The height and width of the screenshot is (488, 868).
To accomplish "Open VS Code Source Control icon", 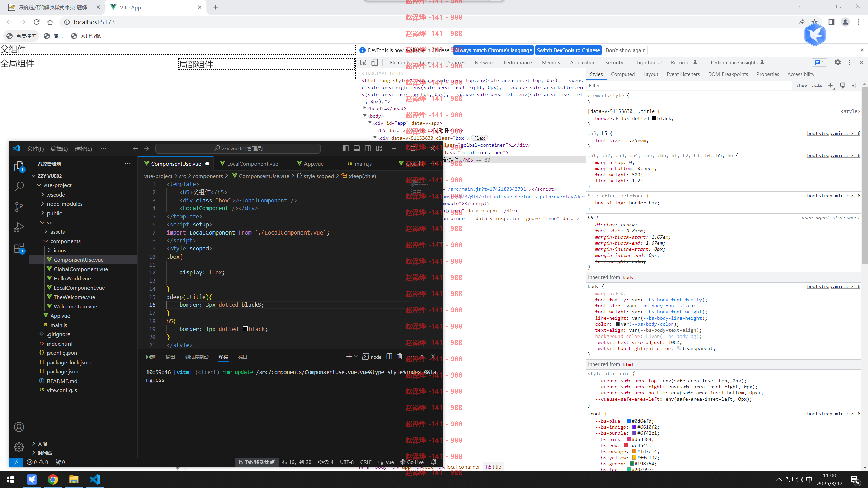I will (19, 207).
